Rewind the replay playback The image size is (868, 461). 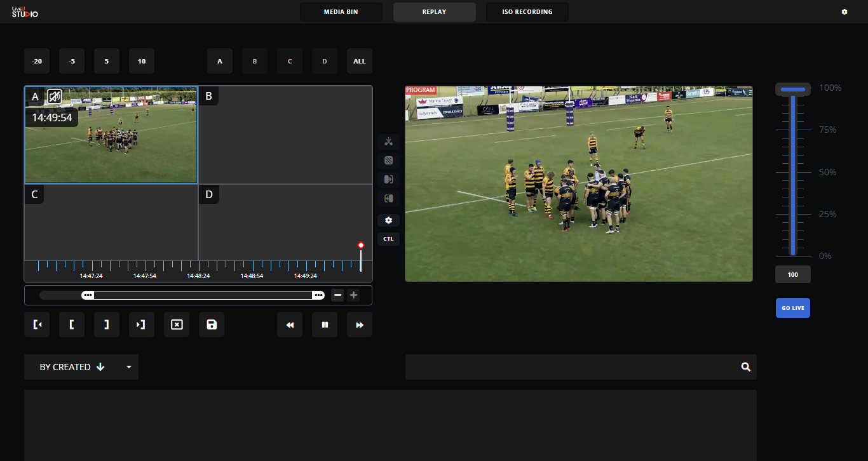(290, 324)
